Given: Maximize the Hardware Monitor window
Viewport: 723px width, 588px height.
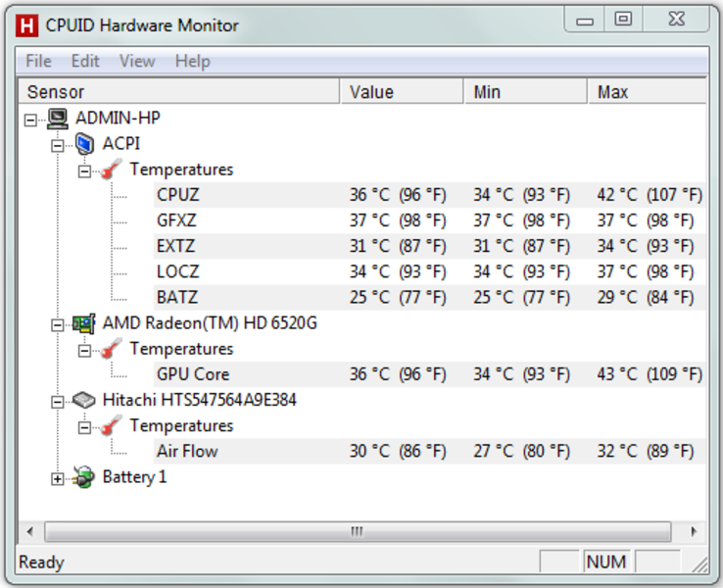Looking at the screenshot, I should (x=623, y=20).
